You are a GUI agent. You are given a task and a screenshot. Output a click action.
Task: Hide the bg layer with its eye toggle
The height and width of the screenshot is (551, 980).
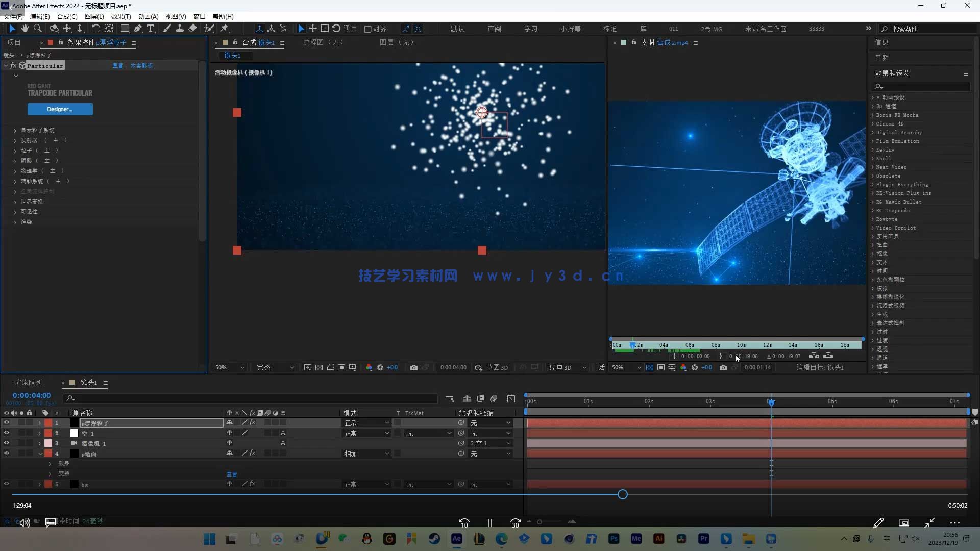[x=7, y=484]
